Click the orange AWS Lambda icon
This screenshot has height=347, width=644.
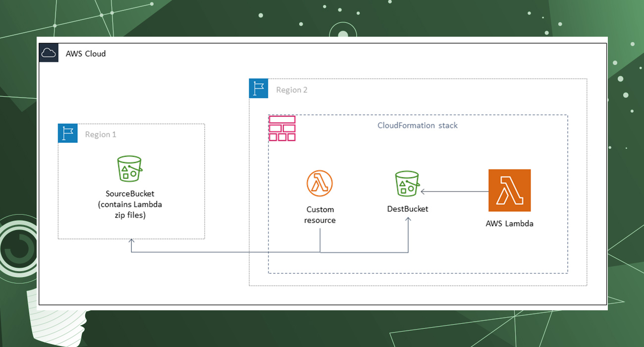click(x=509, y=190)
